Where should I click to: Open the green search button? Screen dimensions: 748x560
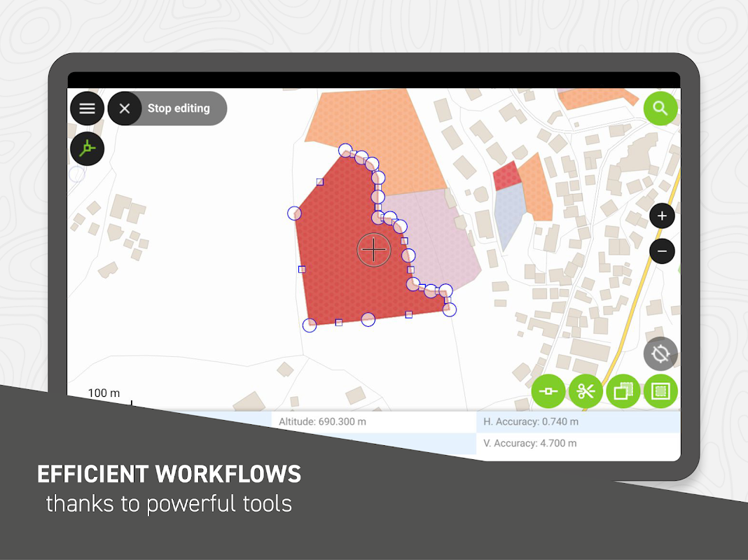click(x=660, y=108)
